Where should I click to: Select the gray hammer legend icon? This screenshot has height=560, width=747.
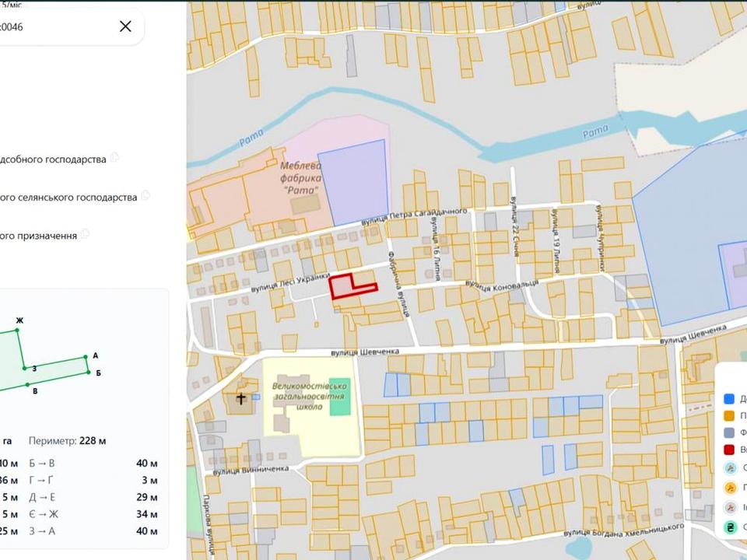click(731, 507)
